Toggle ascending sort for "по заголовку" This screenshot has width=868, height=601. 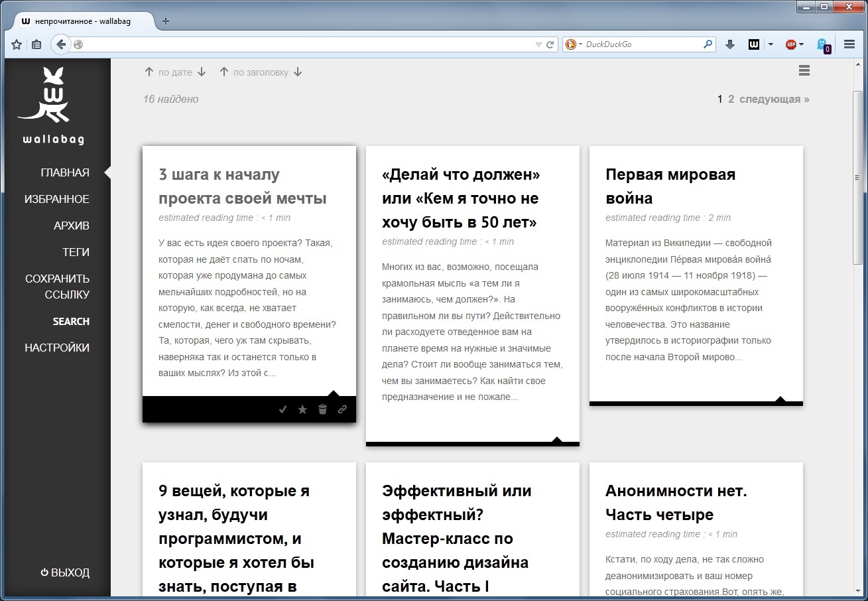(x=223, y=72)
